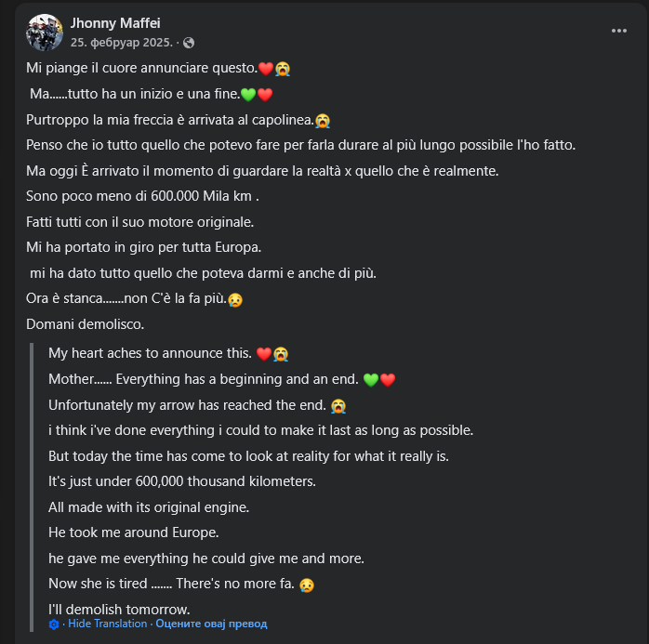The image size is (649, 644).
Task: Click the 'He took me around Europe.' line
Action: pos(133,532)
